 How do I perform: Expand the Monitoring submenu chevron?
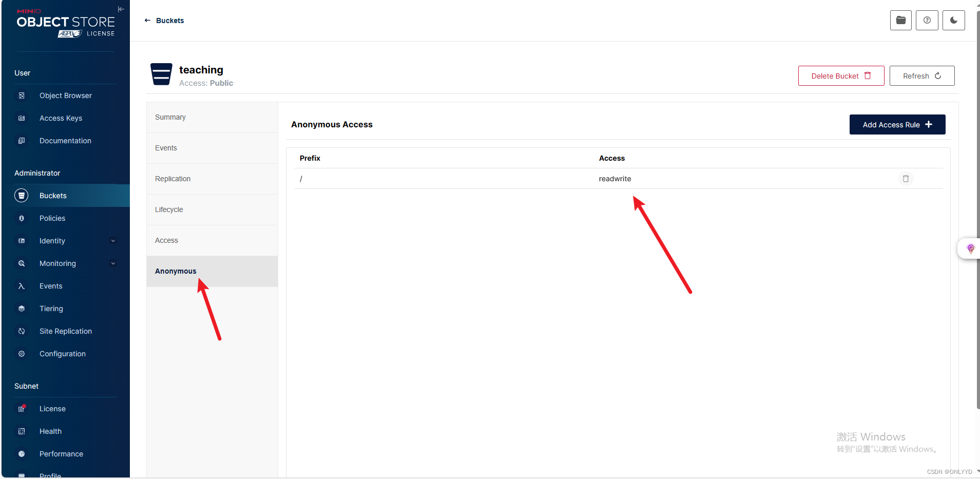point(113,263)
